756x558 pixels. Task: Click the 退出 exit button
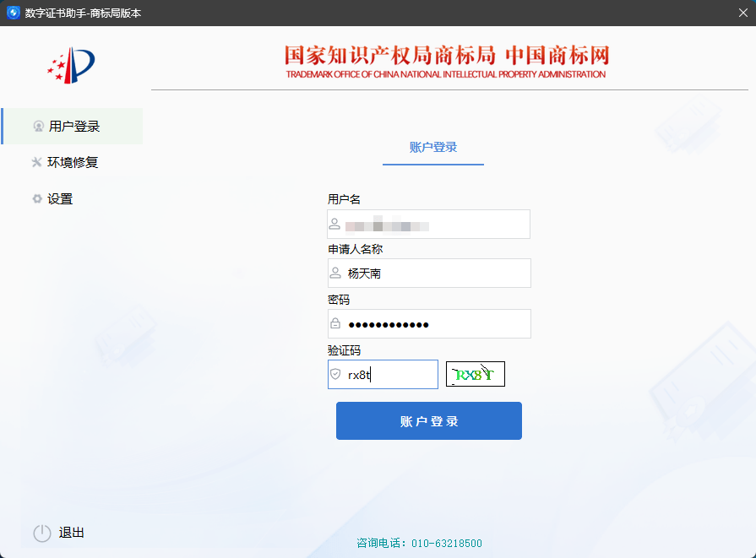coord(59,533)
